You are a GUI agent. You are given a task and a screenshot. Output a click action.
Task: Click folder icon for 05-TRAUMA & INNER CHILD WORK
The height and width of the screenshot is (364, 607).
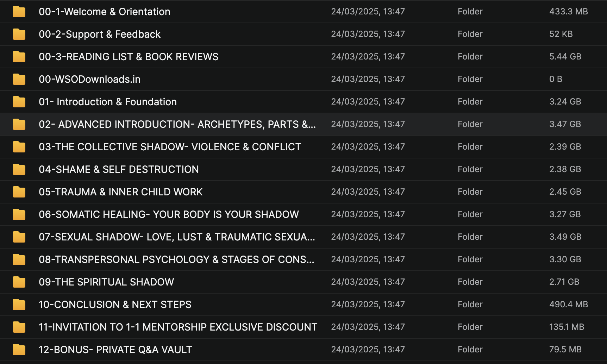19,192
